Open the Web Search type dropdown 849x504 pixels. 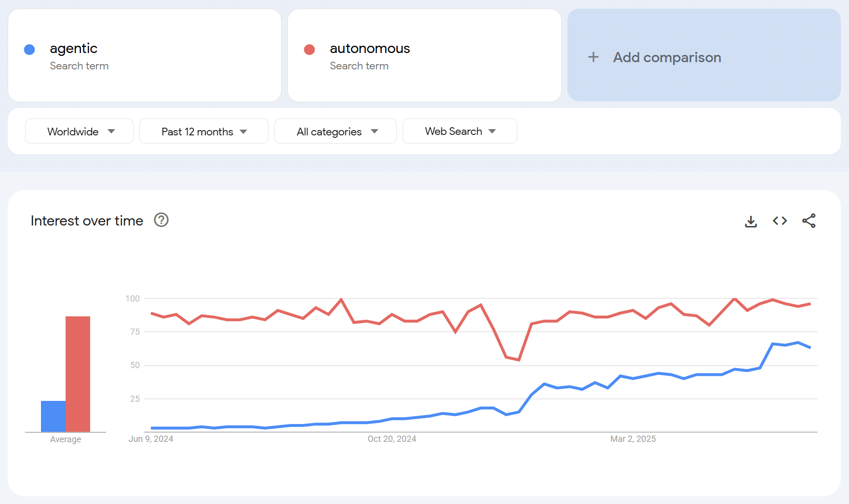pyautogui.click(x=460, y=131)
